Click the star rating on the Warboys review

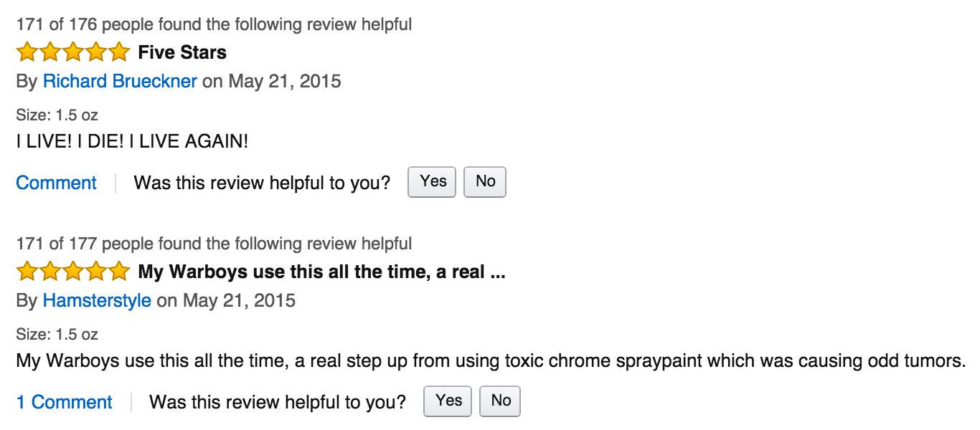click(72, 272)
